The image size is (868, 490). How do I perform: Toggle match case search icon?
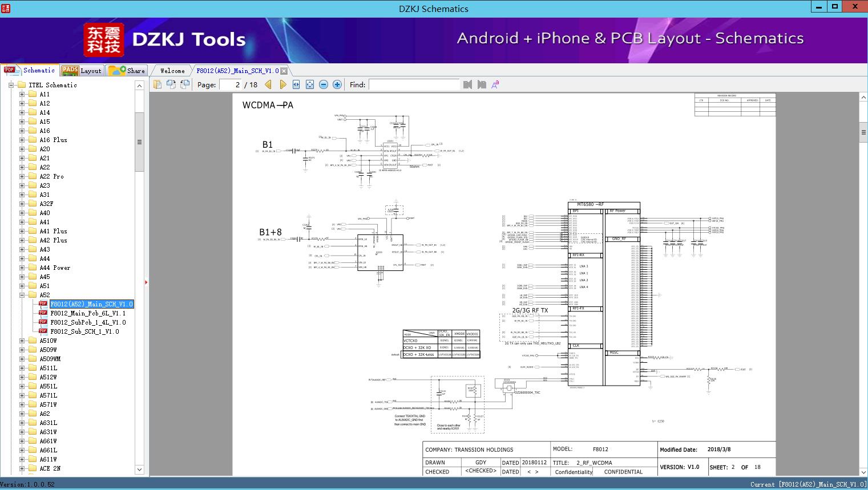495,84
